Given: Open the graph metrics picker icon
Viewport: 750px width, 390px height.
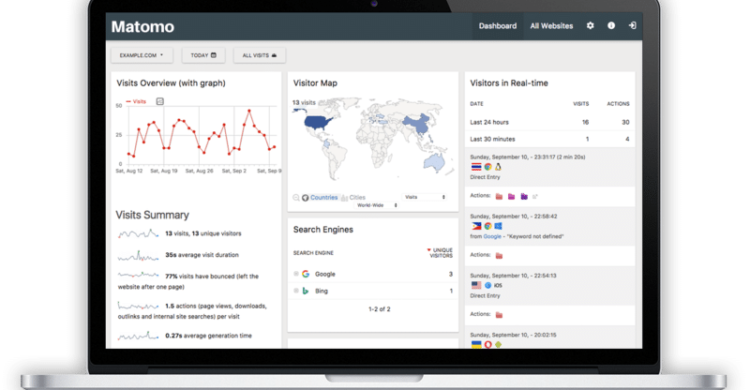Looking at the screenshot, I should click(160, 101).
